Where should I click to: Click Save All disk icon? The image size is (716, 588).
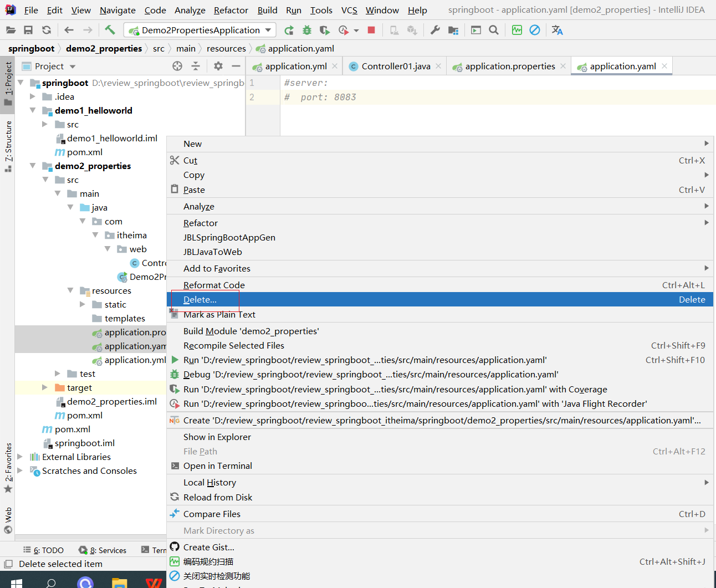click(x=28, y=30)
